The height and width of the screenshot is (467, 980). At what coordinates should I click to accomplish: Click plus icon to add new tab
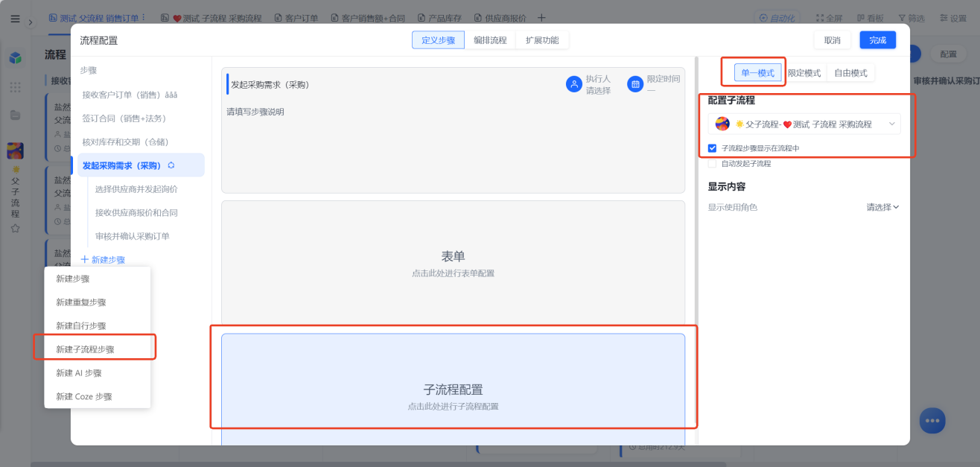click(x=541, y=17)
